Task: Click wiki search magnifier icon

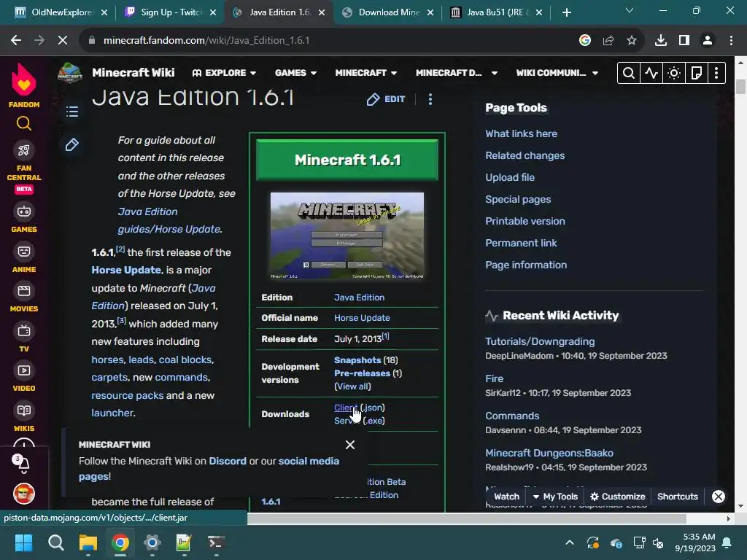Action: 629,73
